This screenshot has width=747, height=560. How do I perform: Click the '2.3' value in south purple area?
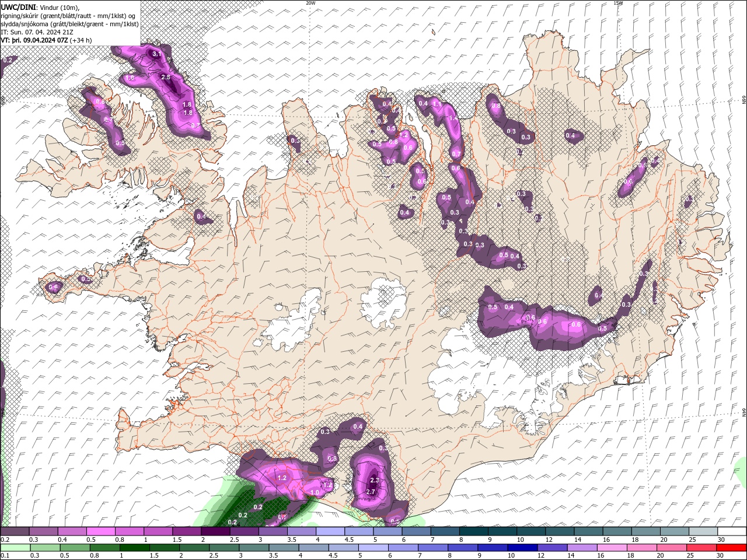tap(375, 481)
